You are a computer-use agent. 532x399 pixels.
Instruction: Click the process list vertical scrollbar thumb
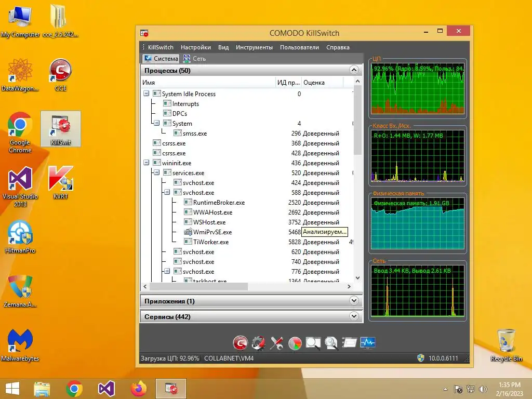pos(357,121)
